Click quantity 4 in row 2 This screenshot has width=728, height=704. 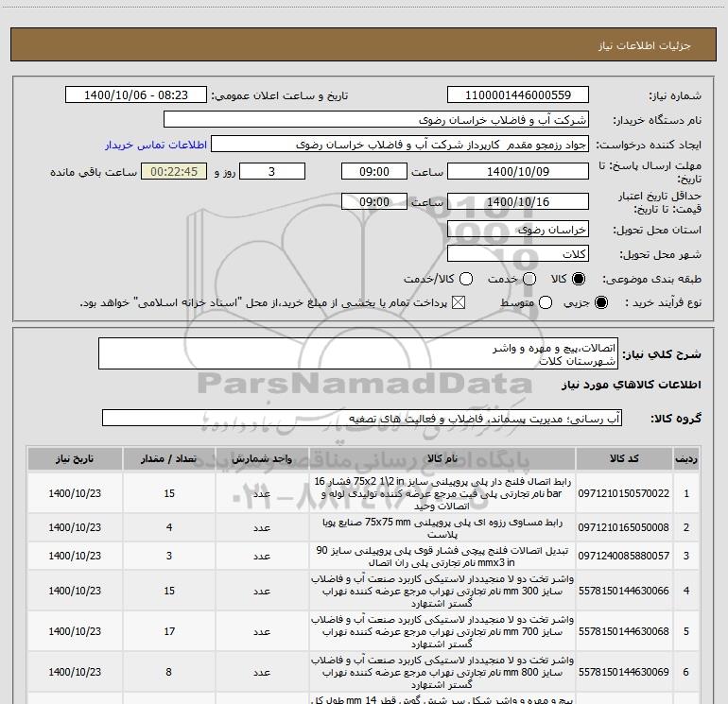169,527
